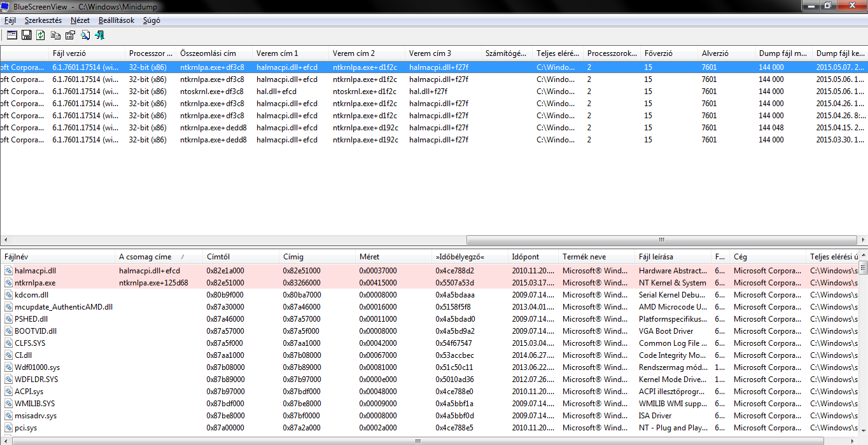Open the Szerkesztés menu
Viewport: 868px width, 445px height.
point(43,20)
